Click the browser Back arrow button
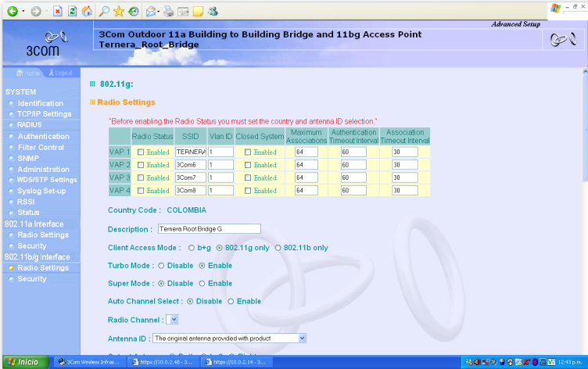 click(13, 11)
